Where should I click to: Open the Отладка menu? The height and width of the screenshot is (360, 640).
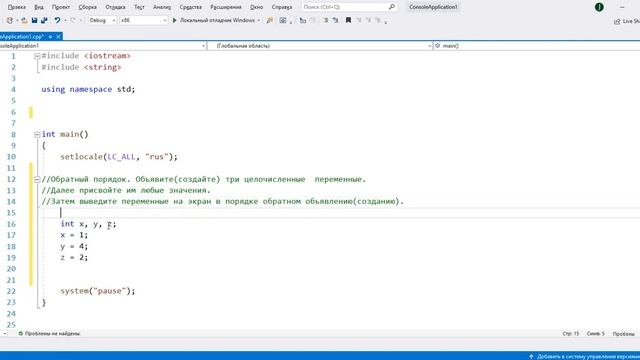pyautogui.click(x=116, y=7)
